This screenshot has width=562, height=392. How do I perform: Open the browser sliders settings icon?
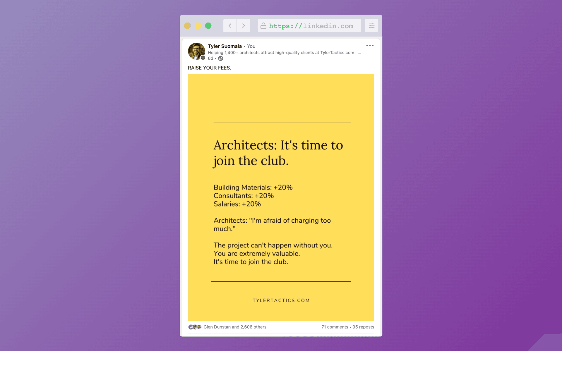coord(371,26)
